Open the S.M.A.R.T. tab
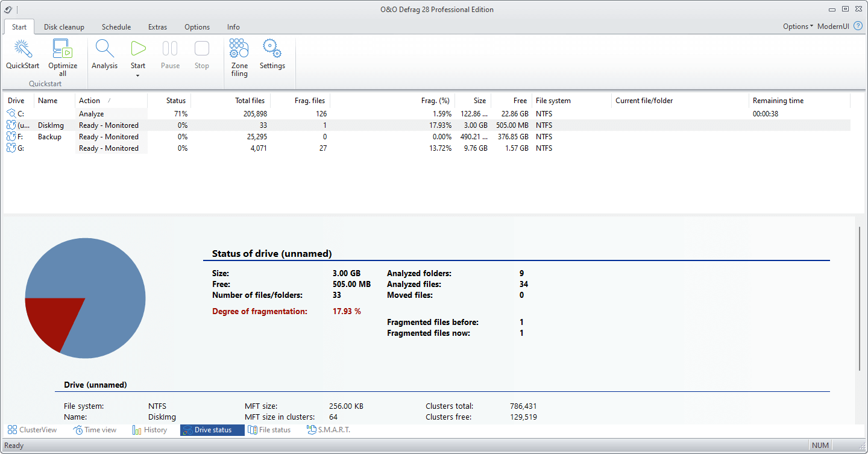Screen dimensions: 868x454 click(x=329, y=430)
